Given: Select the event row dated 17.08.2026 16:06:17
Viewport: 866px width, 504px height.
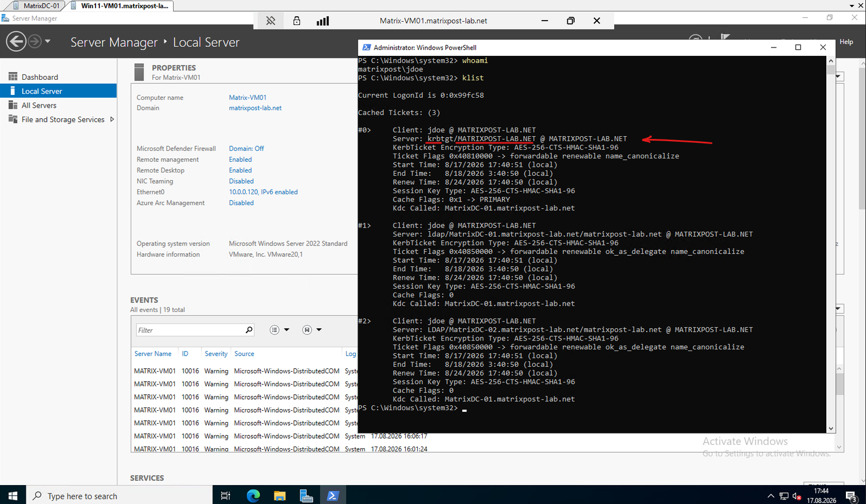Looking at the screenshot, I should point(281,436).
